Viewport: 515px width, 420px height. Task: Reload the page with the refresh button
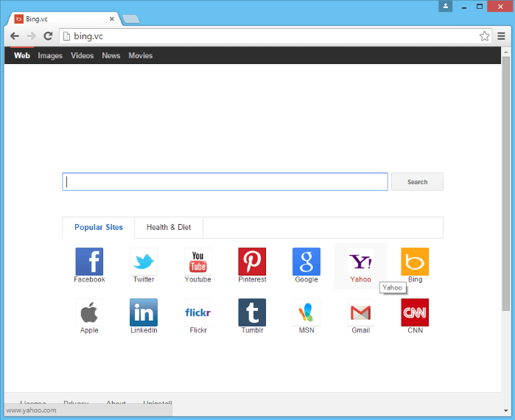pyautogui.click(x=48, y=36)
